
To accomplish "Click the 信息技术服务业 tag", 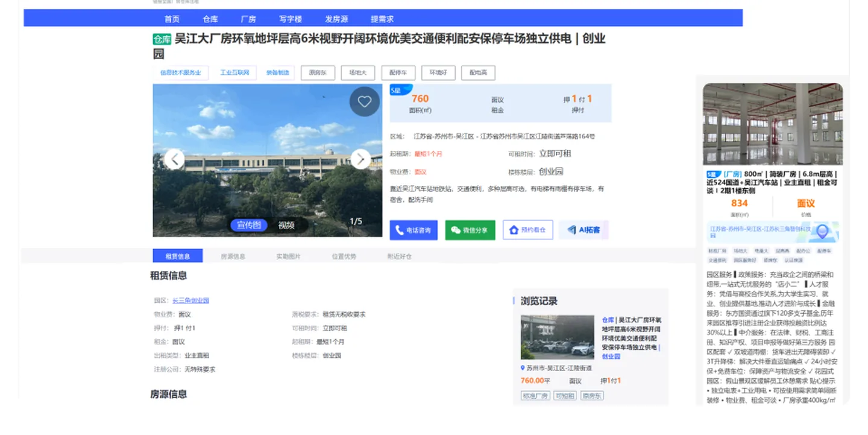I will [181, 72].
